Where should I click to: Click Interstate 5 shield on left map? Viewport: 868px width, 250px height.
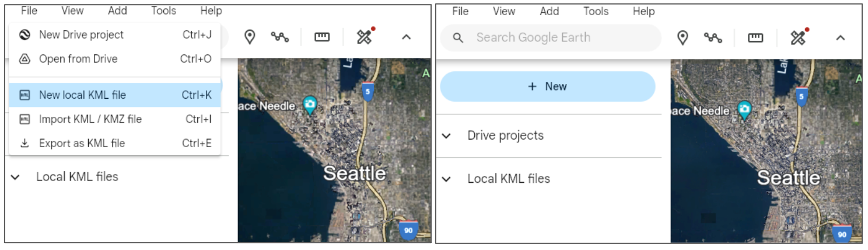point(367,92)
